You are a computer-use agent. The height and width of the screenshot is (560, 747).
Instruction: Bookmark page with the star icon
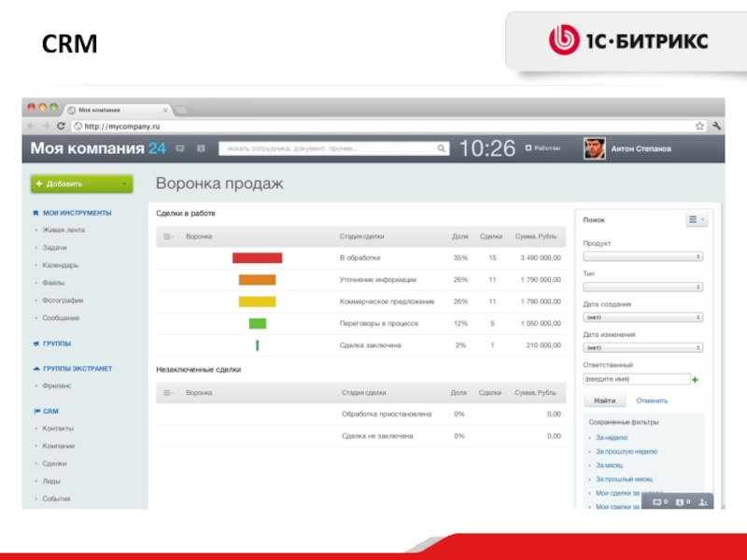point(698,126)
